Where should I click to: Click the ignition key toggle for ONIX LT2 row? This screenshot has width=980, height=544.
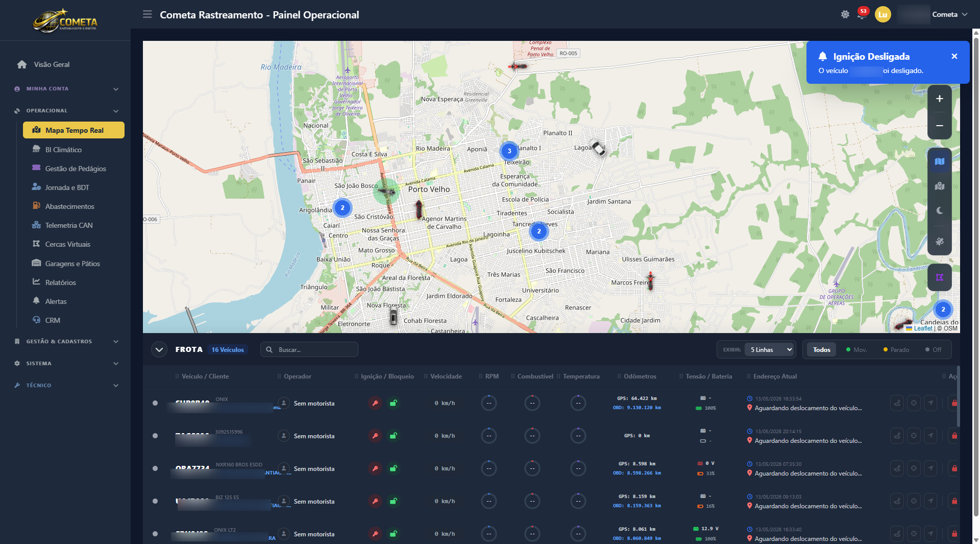pyautogui.click(x=375, y=534)
